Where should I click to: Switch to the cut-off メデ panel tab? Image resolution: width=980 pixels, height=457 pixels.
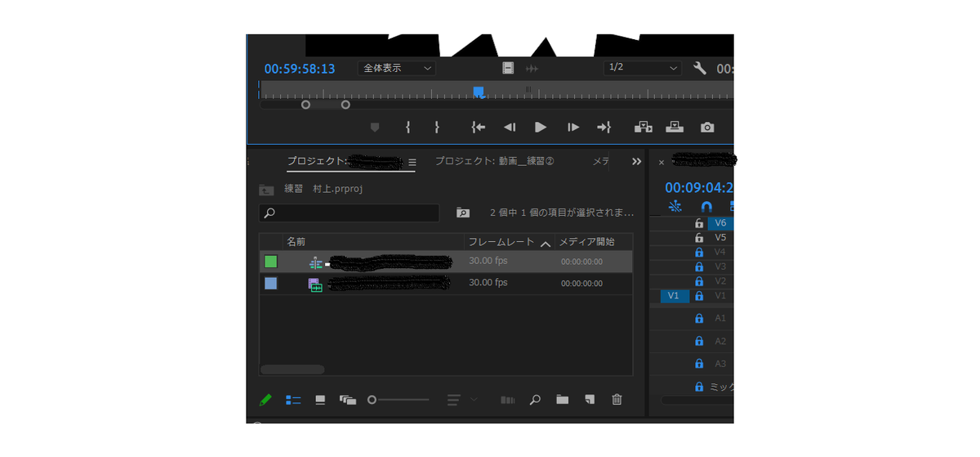(600, 161)
